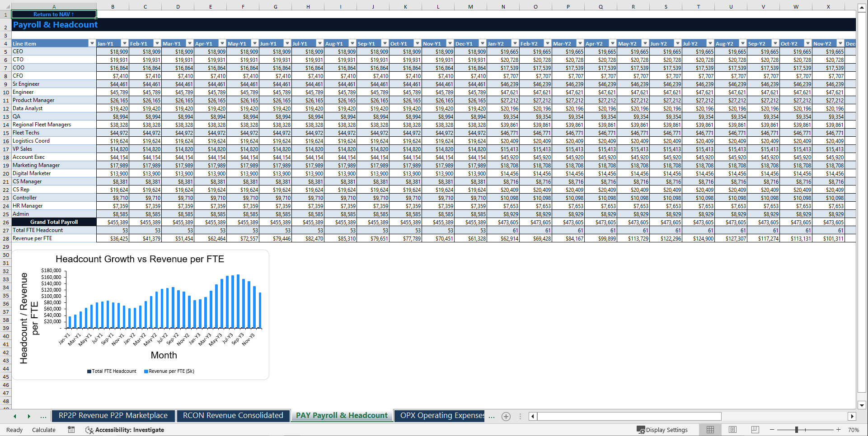
Task: Switch to RP2P Revenue P2P Marketplace sheet
Action: (113, 416)
